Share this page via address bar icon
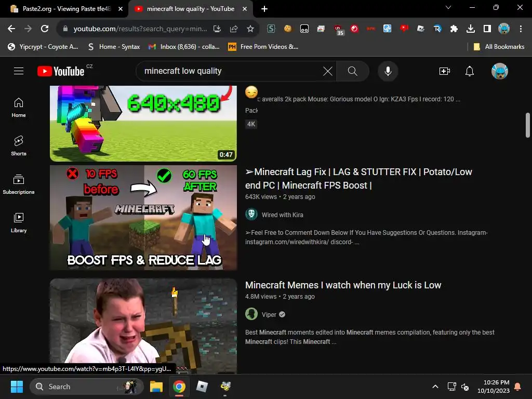Viewport: 532px width, 399px height. coord(234,29)
